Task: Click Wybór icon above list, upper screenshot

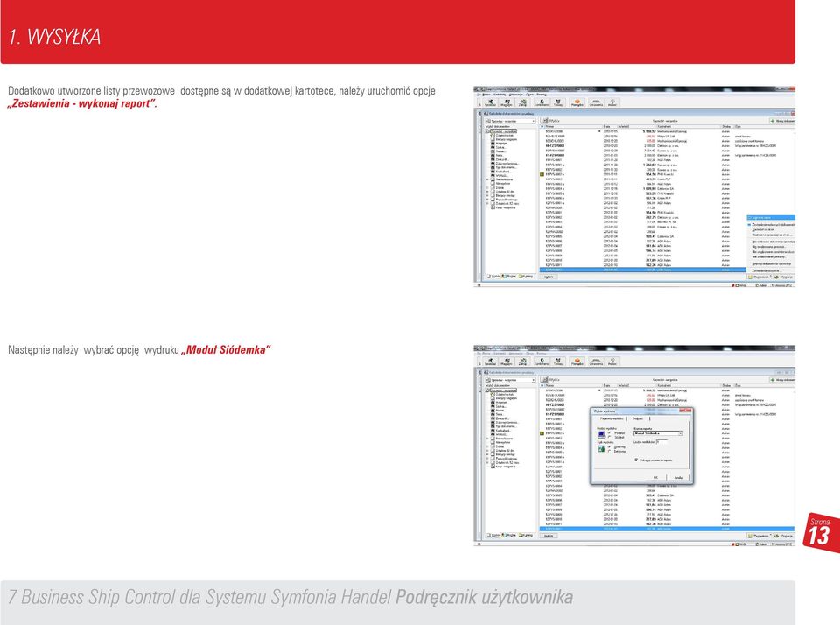Action: click(x=545, y=121)
